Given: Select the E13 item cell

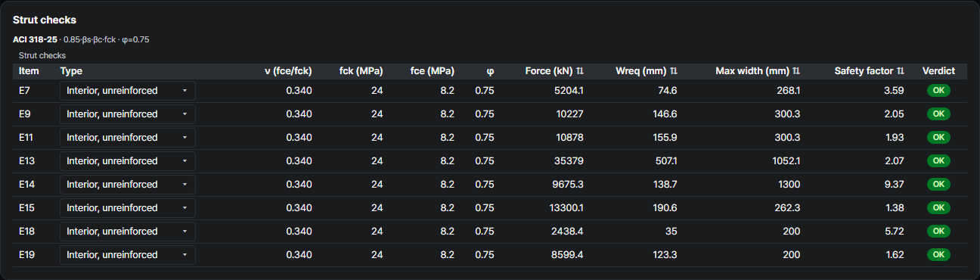Looking at the screenshot, I should click(26, 161).
